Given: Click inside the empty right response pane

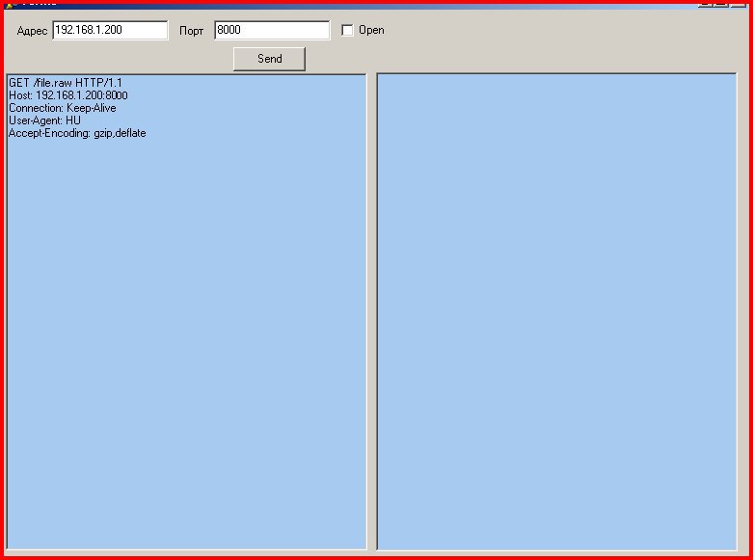Looking at the screenshot, I should [556, 311].
